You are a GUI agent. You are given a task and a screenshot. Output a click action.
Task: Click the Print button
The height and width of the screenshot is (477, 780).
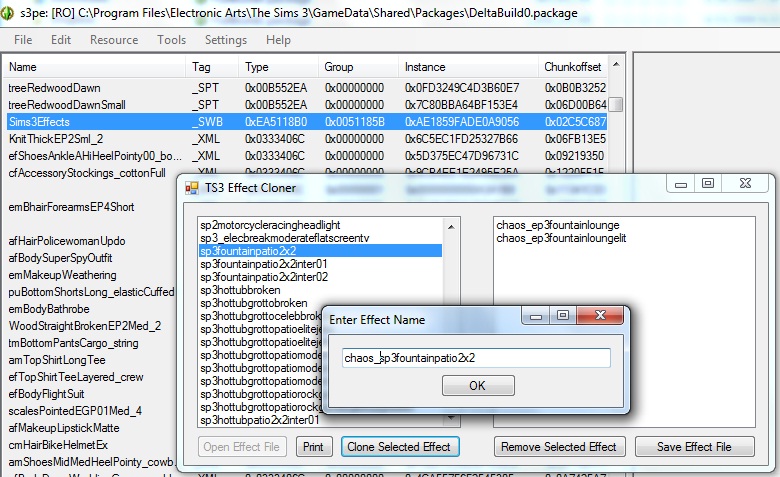313,447
